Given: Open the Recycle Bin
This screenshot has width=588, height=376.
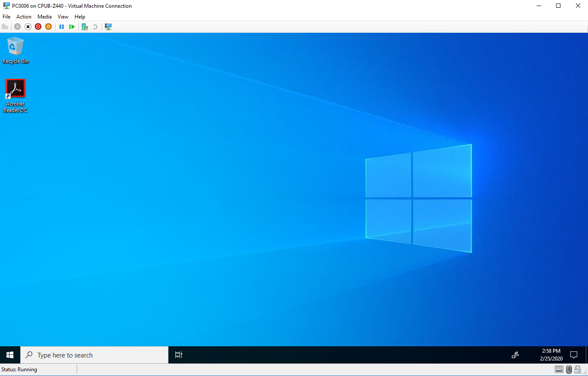Looking at the screenshot, I should [x=15, y=47].
